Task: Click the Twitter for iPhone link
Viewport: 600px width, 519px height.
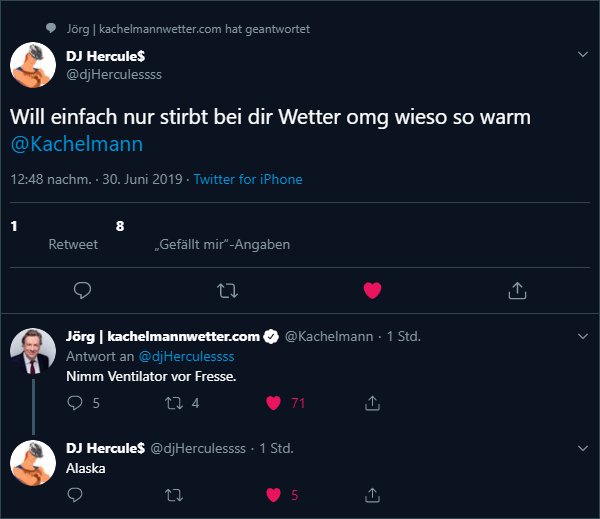Action: pos(248,180)
